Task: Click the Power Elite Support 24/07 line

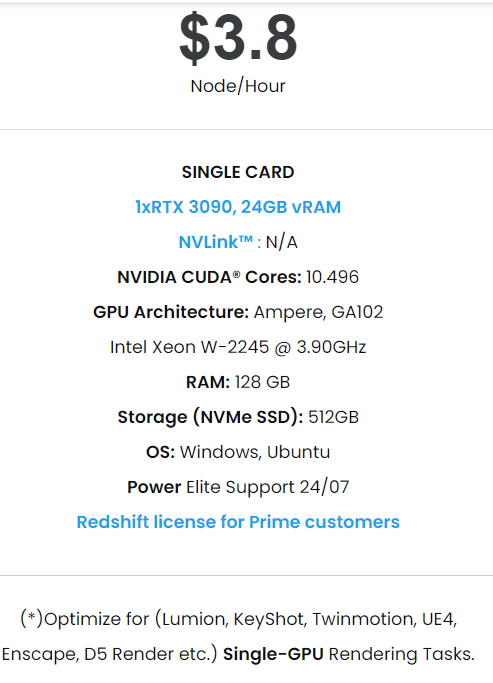Action: pos(238,487)
